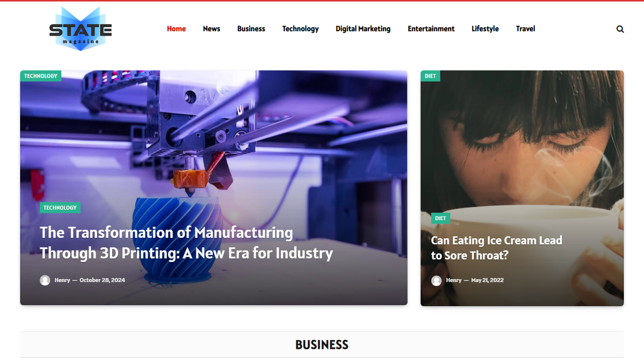Screen dimensions: 644x362
Task: Open search using the magnifier icon
Action: click(x=620, y=29)
